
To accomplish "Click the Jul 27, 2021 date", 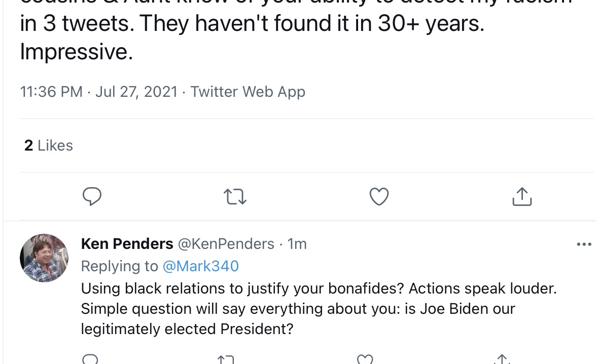I will [x=136, y=92].
